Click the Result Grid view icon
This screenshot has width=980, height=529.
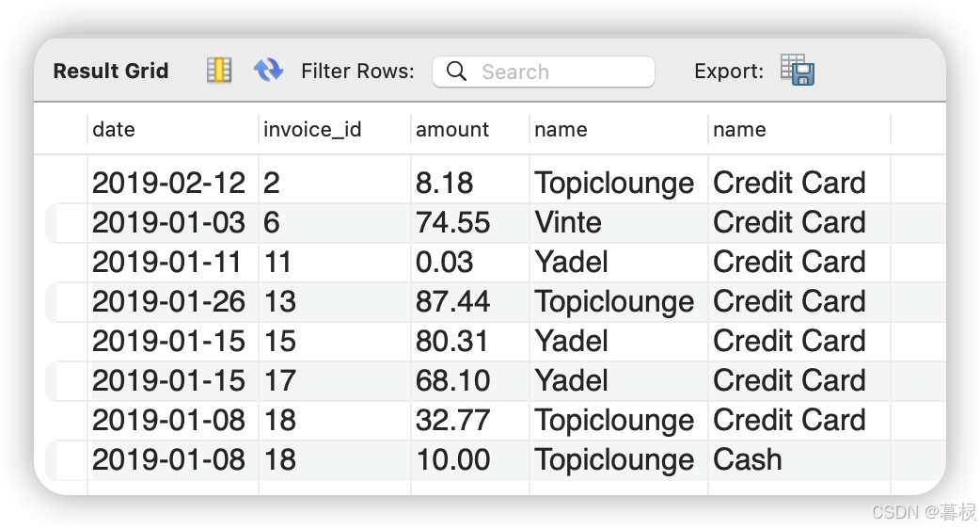219,70
